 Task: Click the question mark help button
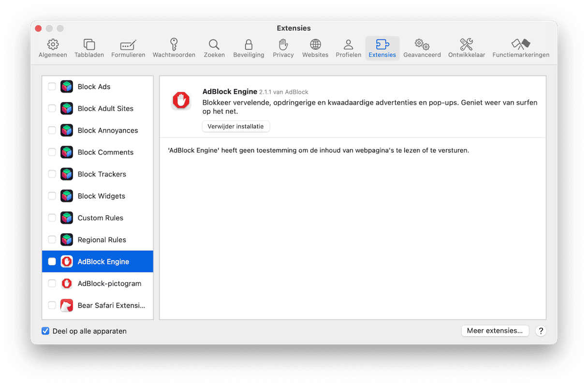pyautogui.click(x=541, y=331)
